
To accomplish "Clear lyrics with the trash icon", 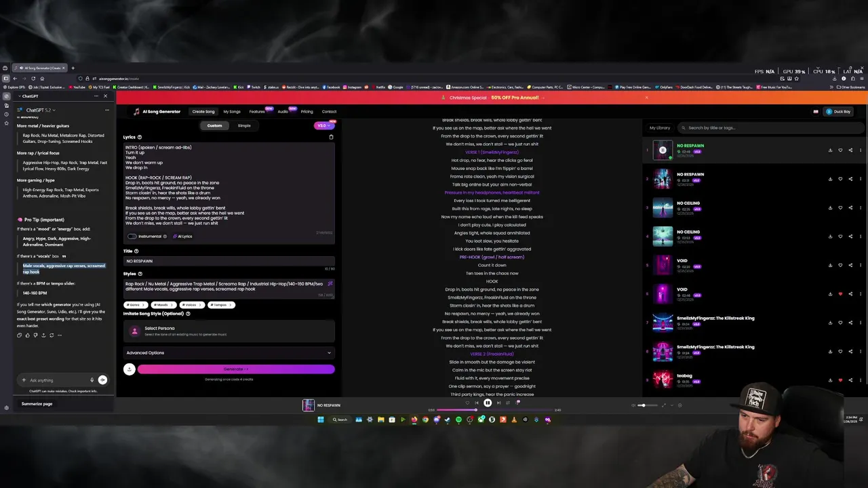I will [x=331, y=137].
